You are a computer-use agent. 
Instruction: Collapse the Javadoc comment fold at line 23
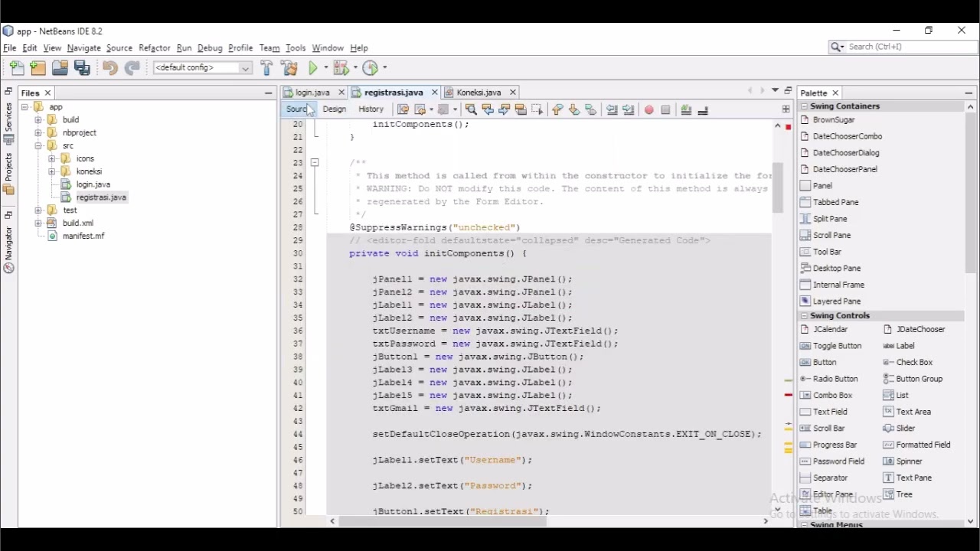315,163
